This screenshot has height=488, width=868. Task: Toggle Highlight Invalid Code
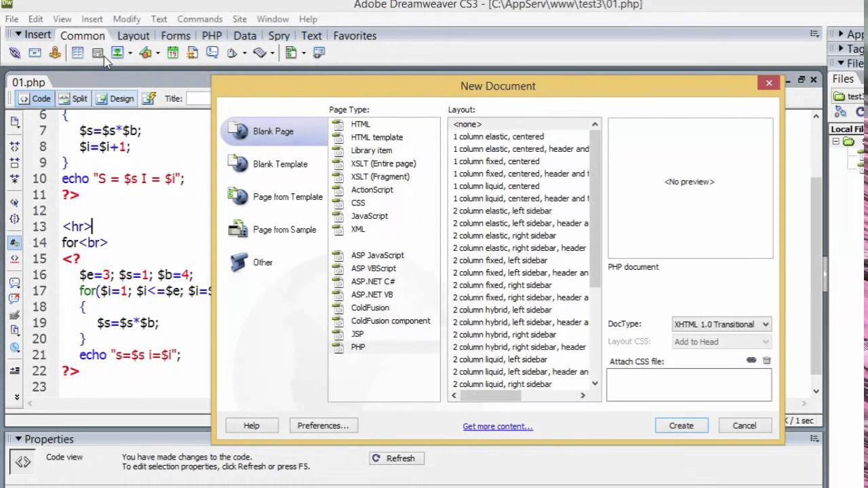coord(15,259)
